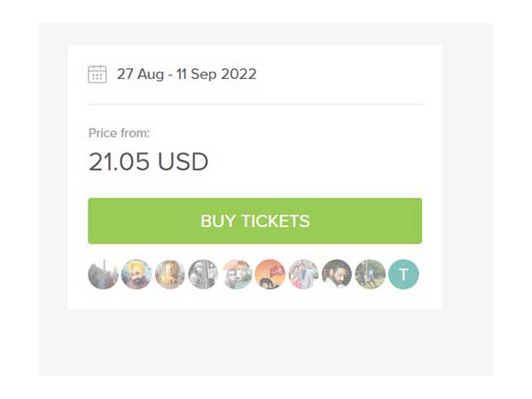Click the divider line below the date
The height and width of the screenshot is (399, 532).
point(254,105)
